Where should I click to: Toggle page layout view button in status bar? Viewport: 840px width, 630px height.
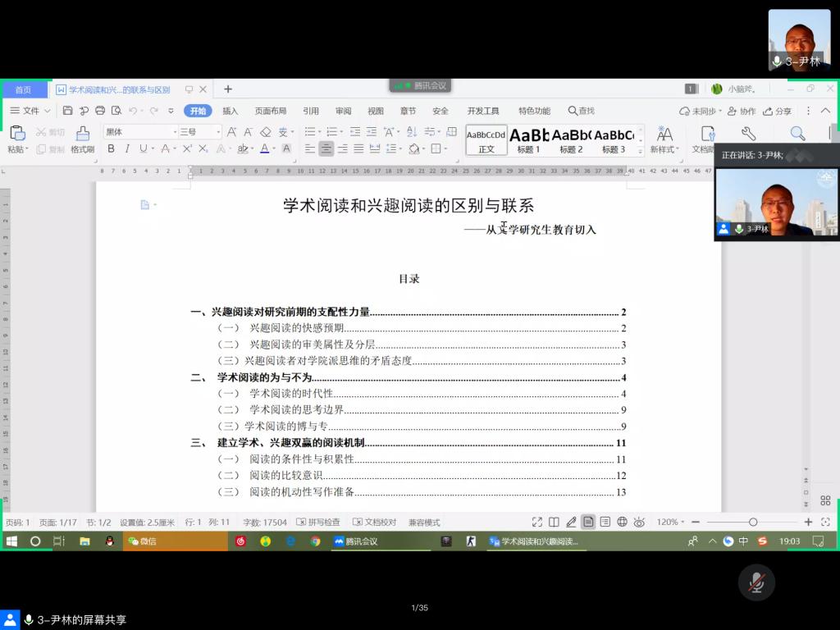coord(588,522)
